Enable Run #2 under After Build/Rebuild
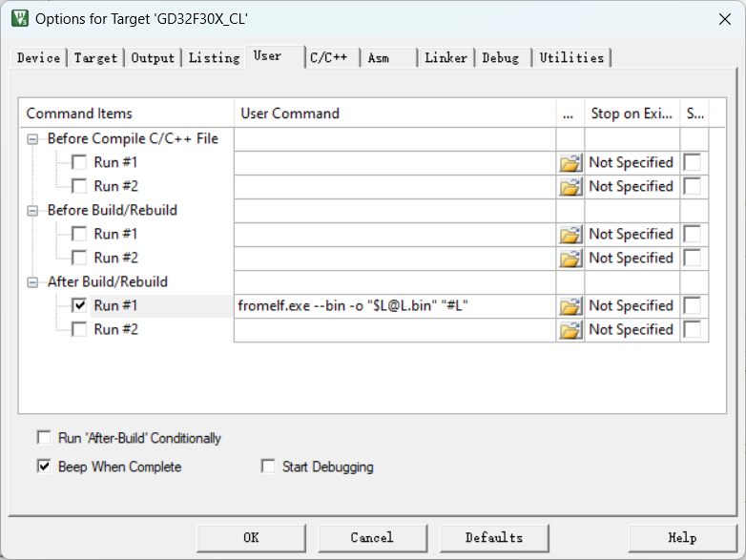Image resolution: width=746 pixels, height=560 pixels. point(79,329)
